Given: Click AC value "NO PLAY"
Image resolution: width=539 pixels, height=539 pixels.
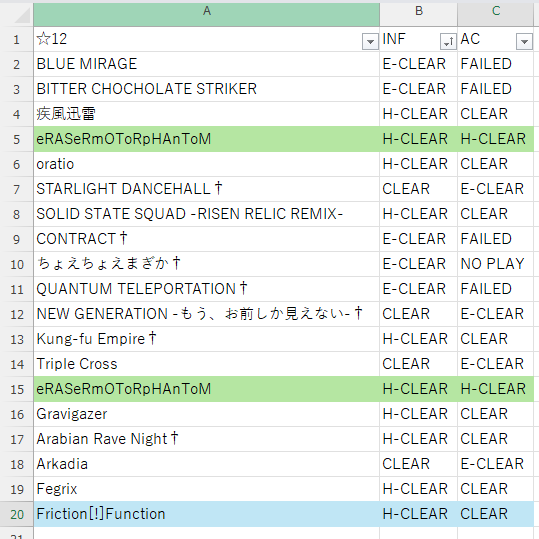Looking at the screenshot, I should 492,264.
